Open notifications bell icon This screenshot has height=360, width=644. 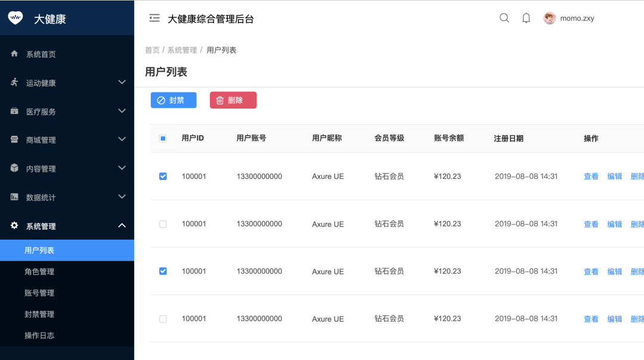coord(526,18)
